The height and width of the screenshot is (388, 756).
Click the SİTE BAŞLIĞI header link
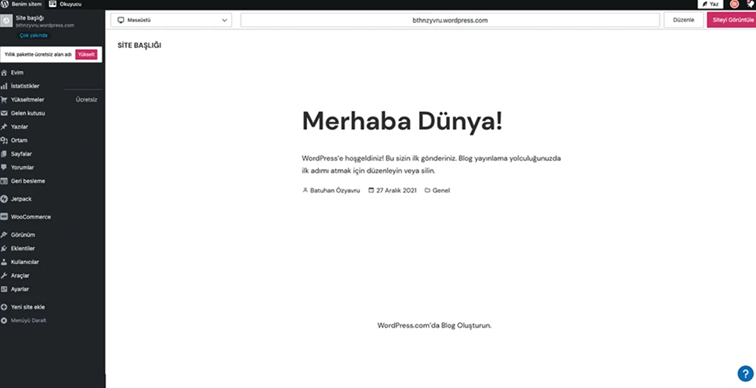pyautogui.click(x=139, y=45)
